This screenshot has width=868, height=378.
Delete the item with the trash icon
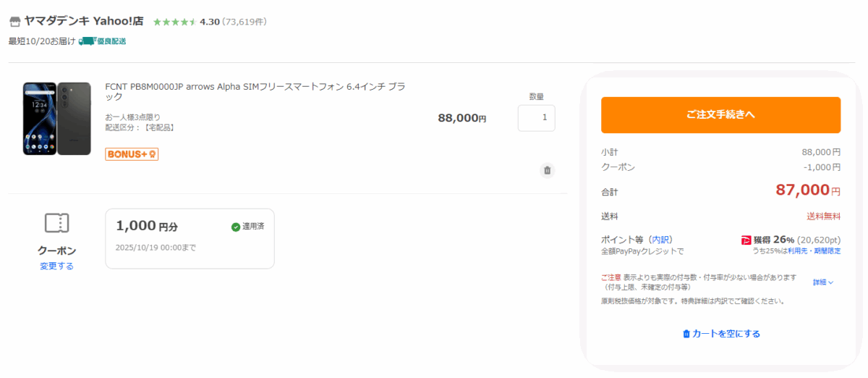coord(547,170)
